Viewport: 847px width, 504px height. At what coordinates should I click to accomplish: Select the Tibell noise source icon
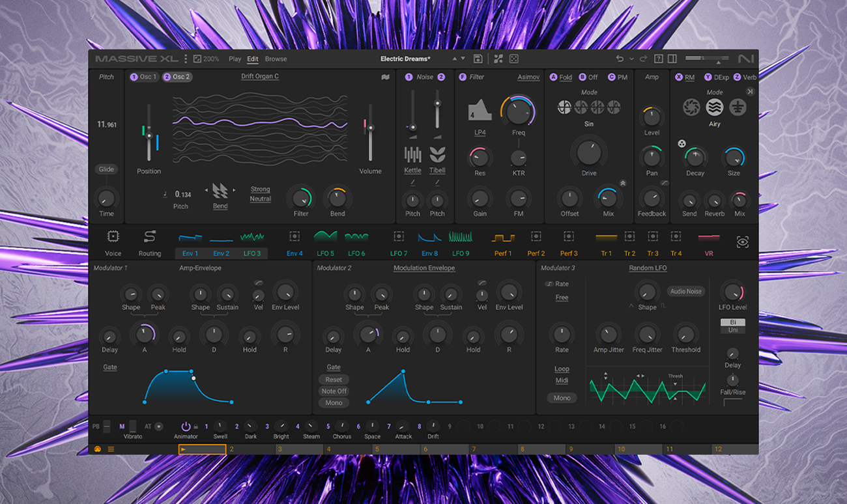[437, 154]
